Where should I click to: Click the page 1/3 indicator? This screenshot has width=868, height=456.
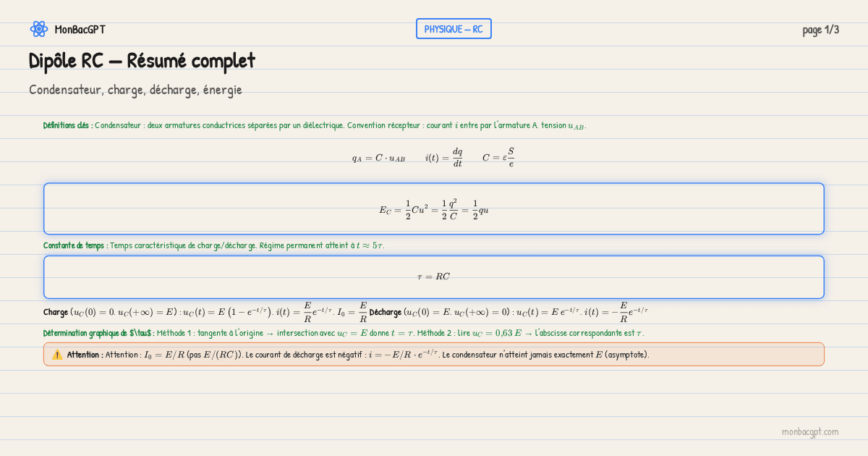pos(820,30)
